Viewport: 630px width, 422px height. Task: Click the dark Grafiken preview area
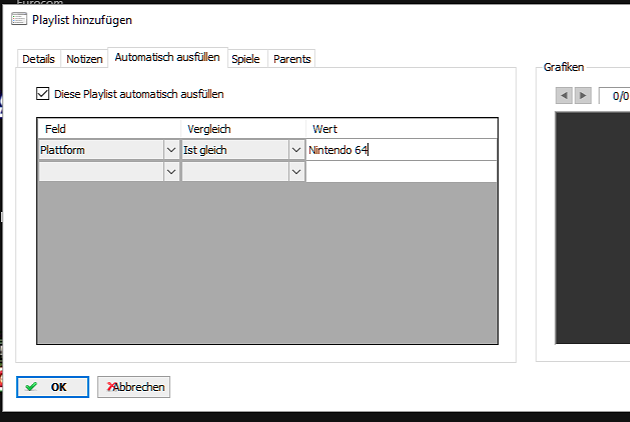pos(593,228)
